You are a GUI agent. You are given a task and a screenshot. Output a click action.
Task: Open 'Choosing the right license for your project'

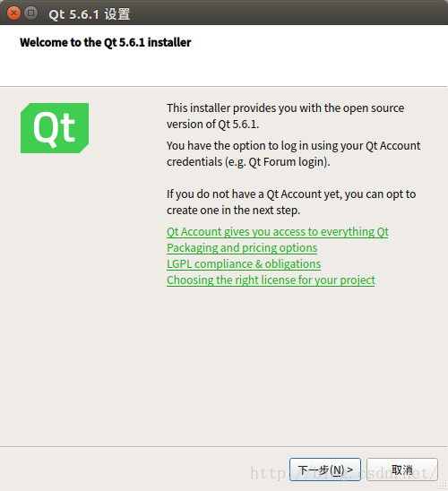pyautogui.click(x=271, y=280)
